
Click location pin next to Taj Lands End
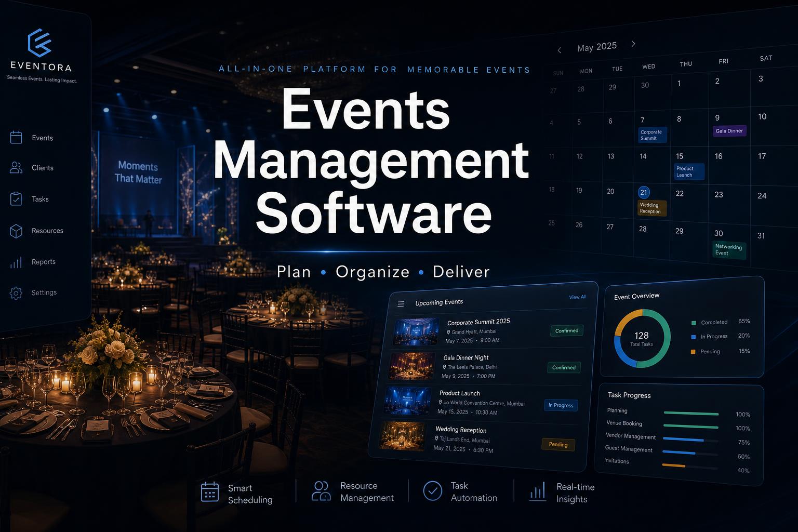point(436,438)
